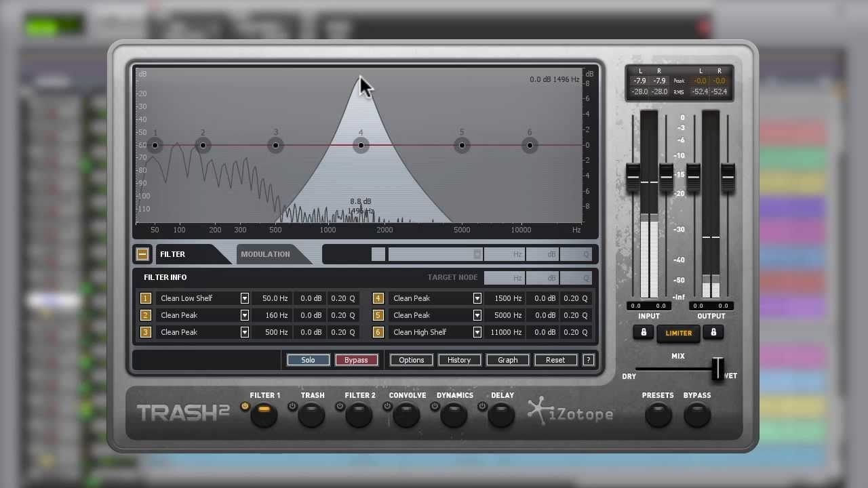Toggle the Delay power button
This screenshot has width=868, height=488.
482,407
